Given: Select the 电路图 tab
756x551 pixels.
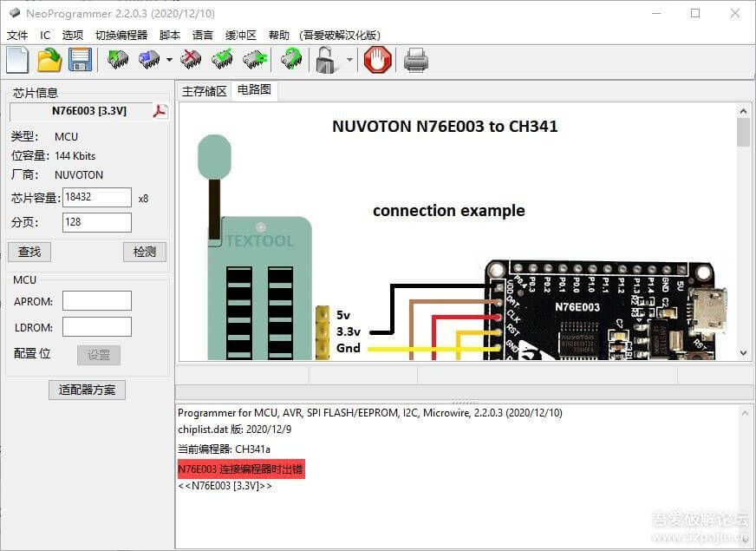Looking at the screenshot, I should coord(254,89).
